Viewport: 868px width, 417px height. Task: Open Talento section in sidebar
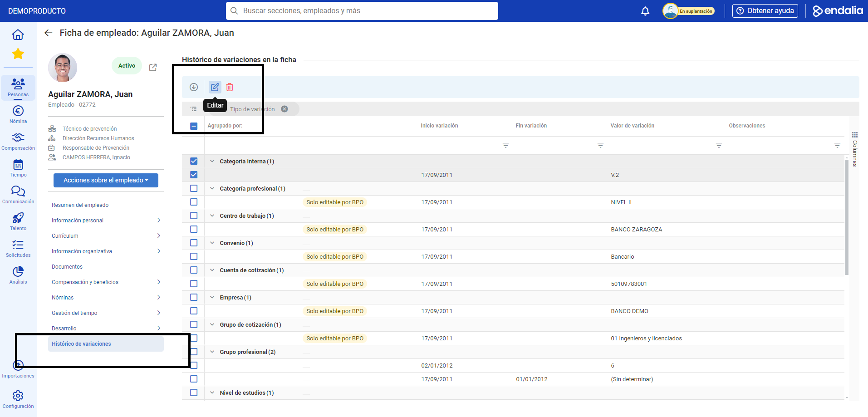tap(18, 221)
